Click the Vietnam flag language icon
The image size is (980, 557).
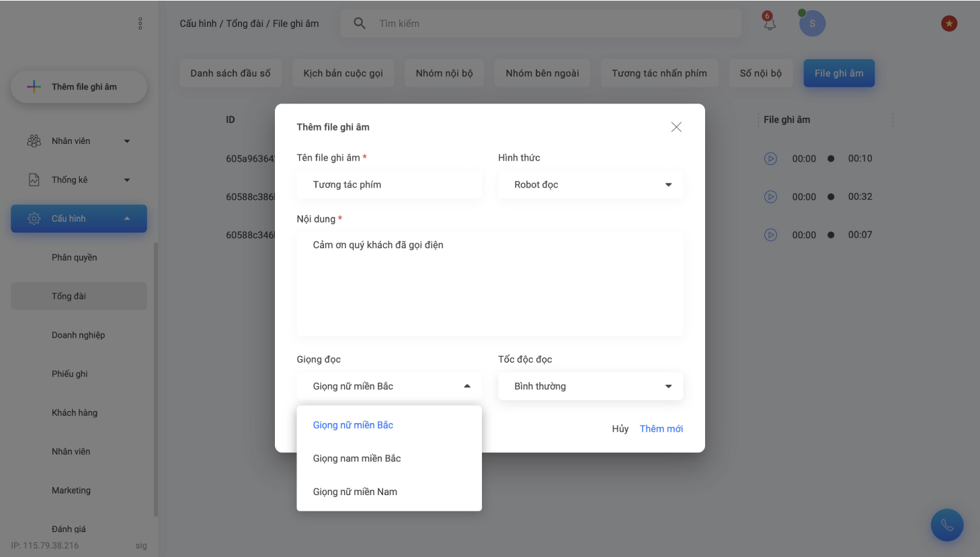point(948,24)
